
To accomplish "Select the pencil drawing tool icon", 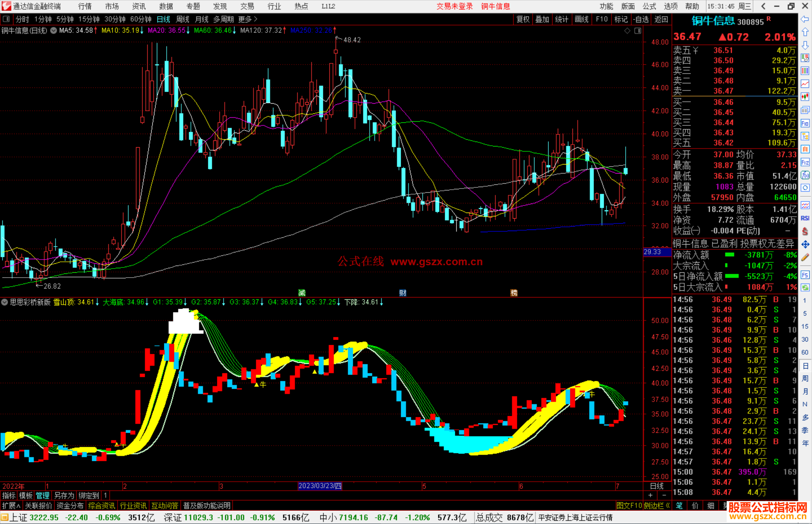I will [x=805, y=258].
